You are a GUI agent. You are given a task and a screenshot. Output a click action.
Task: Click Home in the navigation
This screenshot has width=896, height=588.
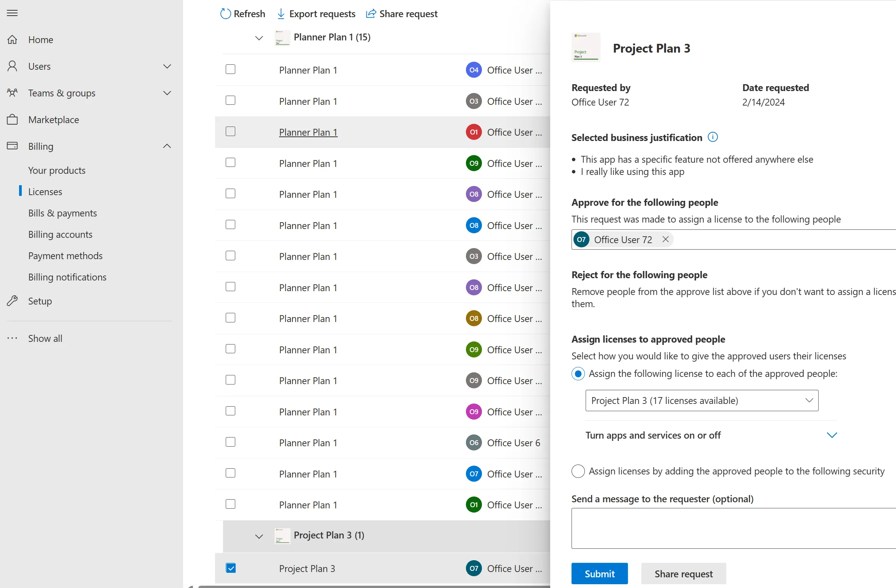[40, 40]
